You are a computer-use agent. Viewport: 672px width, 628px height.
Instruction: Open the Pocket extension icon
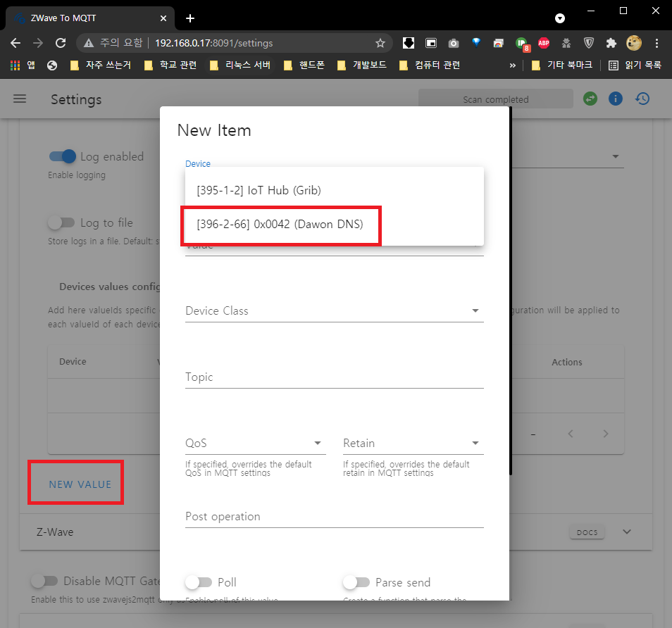click(x=409, y=43)
